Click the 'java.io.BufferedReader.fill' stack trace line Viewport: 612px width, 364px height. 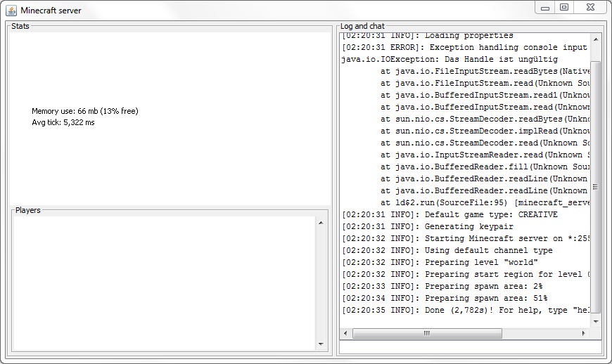485,167
